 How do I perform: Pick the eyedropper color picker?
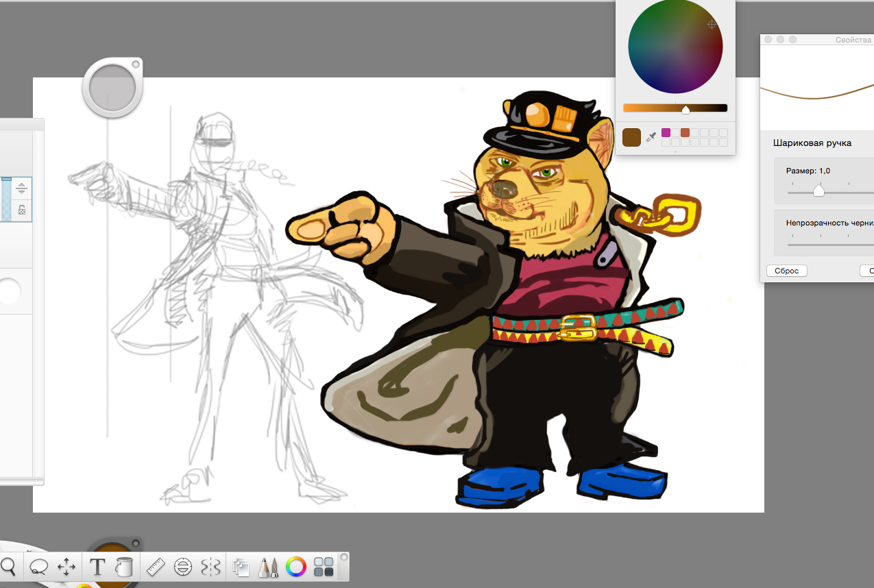click(651, 136)
